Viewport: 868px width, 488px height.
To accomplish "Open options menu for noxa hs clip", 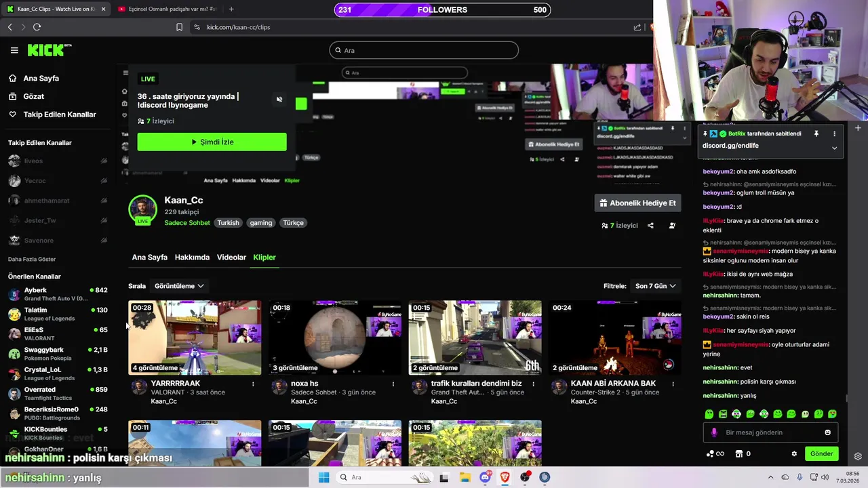I will click(393, 384).
